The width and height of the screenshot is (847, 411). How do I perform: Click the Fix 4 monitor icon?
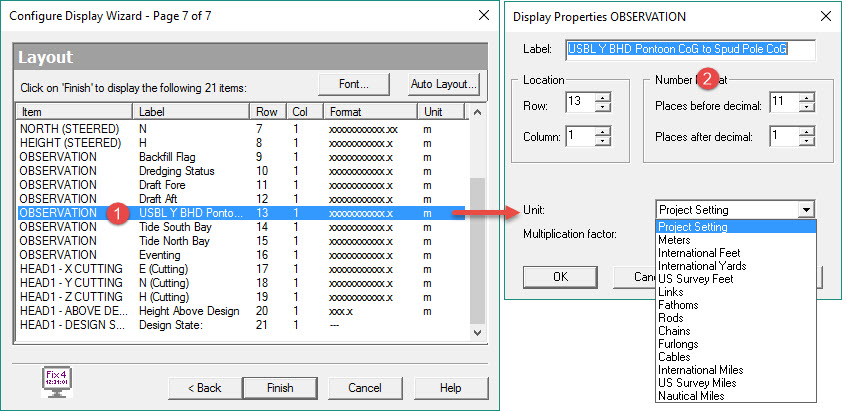click(55, 382)
